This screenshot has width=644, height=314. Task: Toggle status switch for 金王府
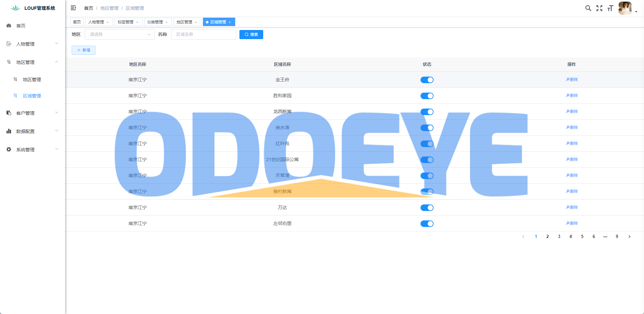point(427,80)
